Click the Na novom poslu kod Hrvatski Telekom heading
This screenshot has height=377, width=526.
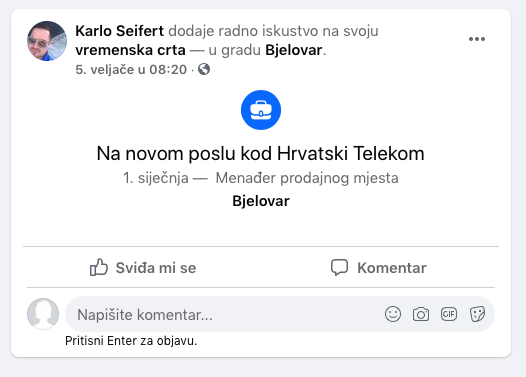point(261,154)
